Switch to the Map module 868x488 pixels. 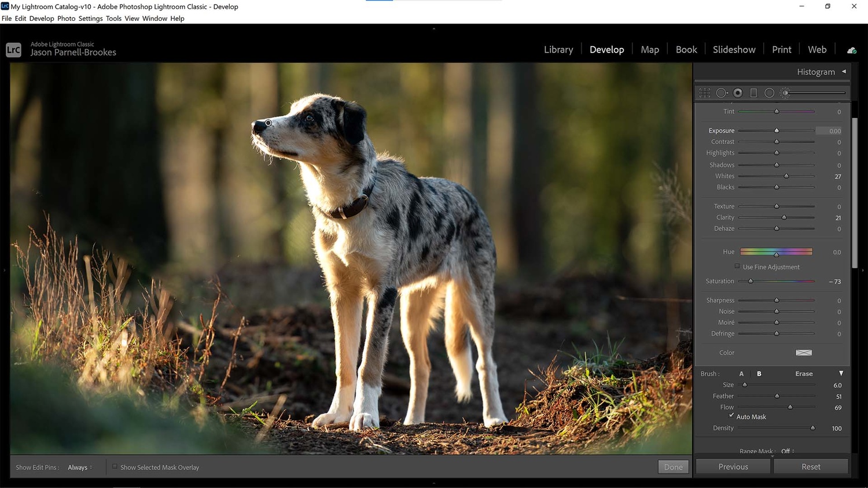(x=650, y=50)
